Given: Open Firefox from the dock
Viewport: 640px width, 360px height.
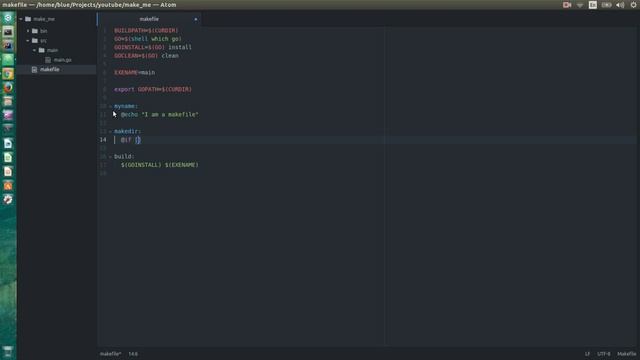Looking at the screenshot, I should pyautogui.click(x=8, y=88).
